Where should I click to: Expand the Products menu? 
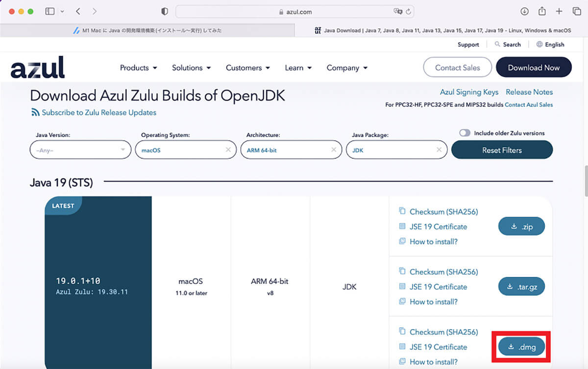pyautogui.click(x=139, y=68)
